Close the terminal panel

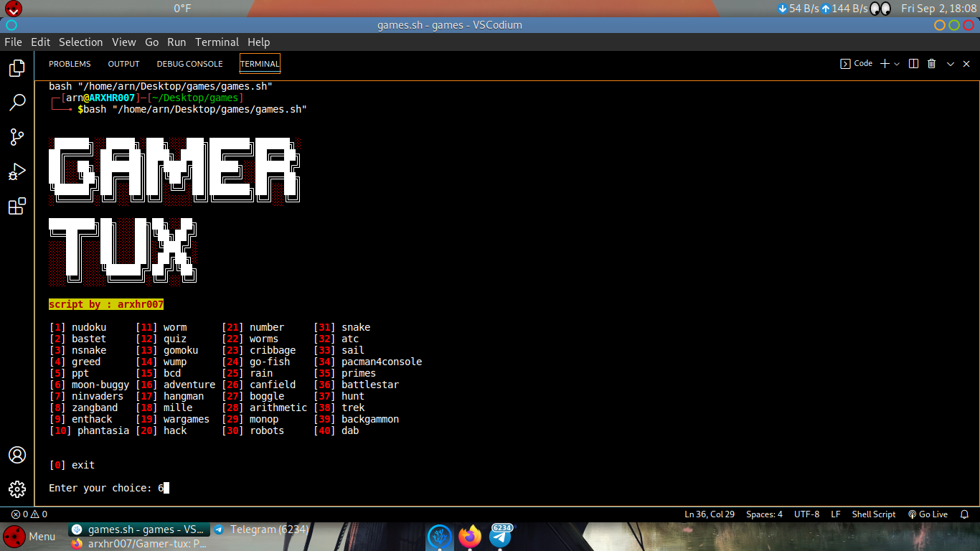(966, 64)
